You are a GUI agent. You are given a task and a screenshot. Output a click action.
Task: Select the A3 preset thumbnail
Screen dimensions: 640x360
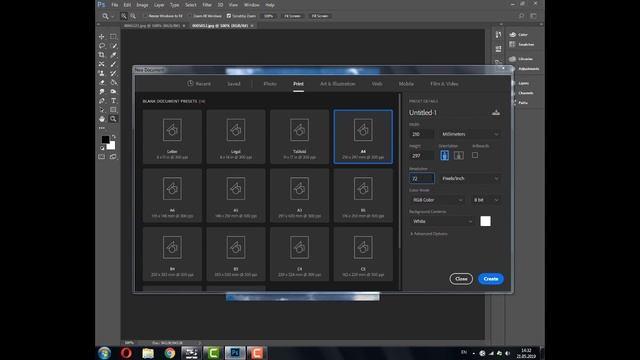tap(300, 196)
